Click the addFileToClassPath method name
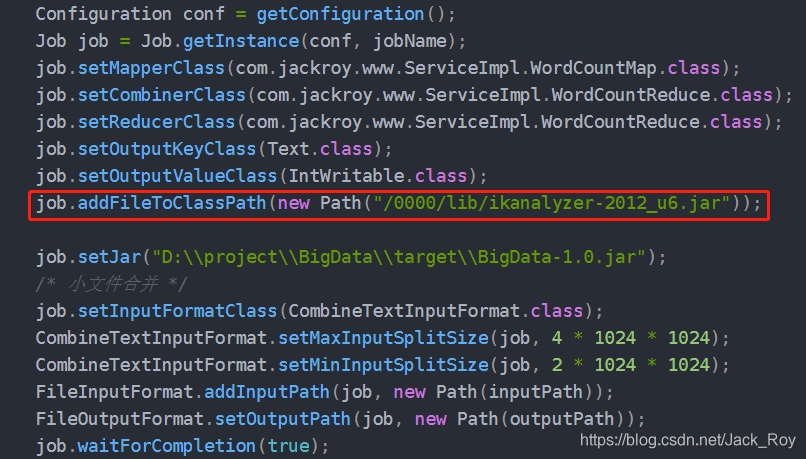806x459 pixels. pos(172,203)
